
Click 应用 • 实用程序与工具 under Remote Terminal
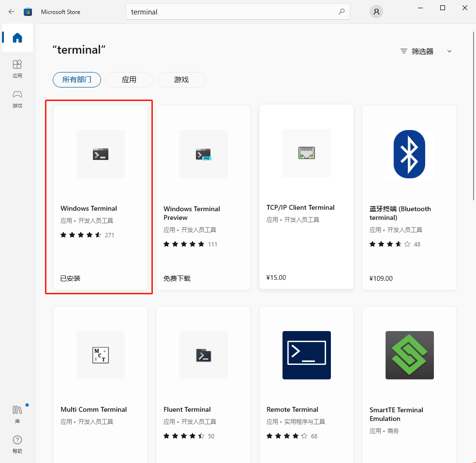pos(296,422)
